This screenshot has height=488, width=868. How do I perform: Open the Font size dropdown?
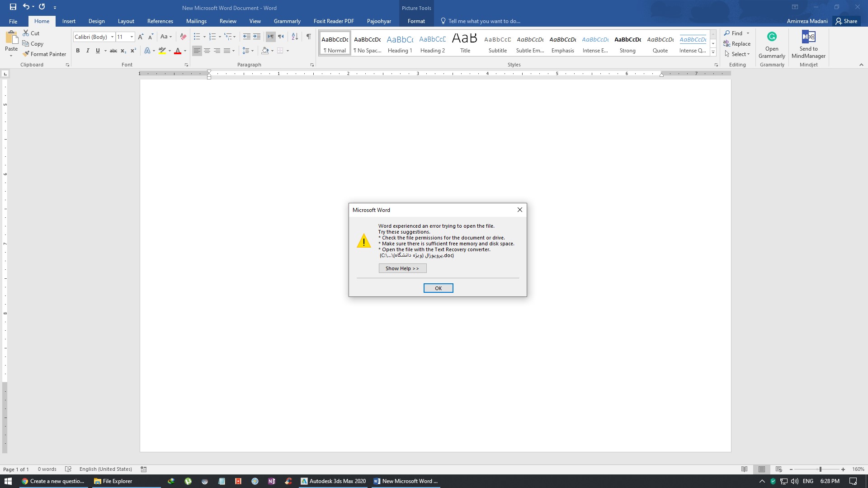click(x=132, y=37)
